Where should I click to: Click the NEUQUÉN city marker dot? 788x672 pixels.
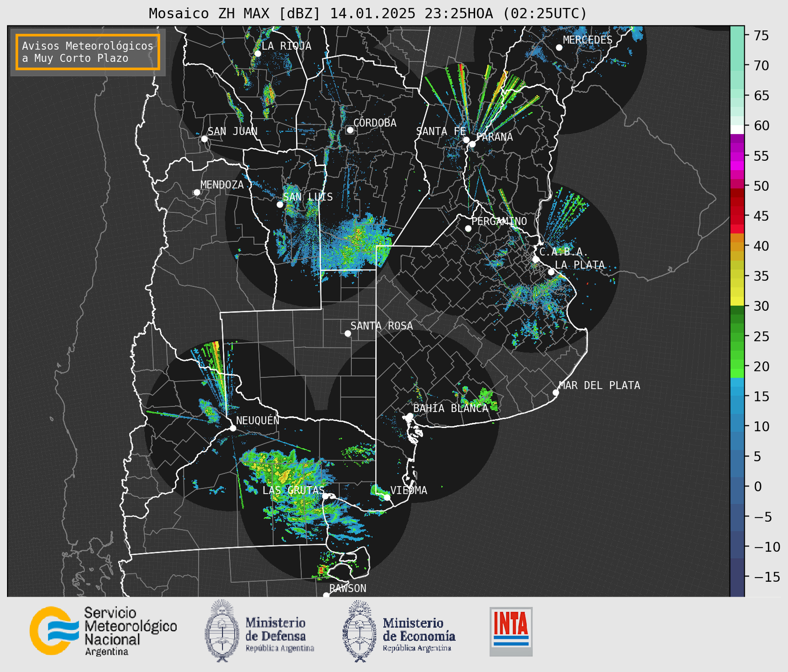[233, 428]
